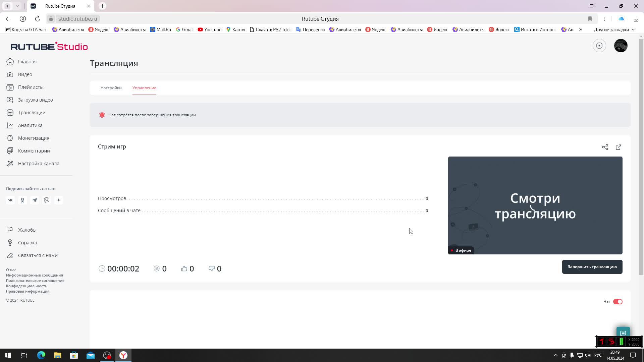Expand the tab group dropdown arrow
The image size is (644, 362).
(17, 6)
